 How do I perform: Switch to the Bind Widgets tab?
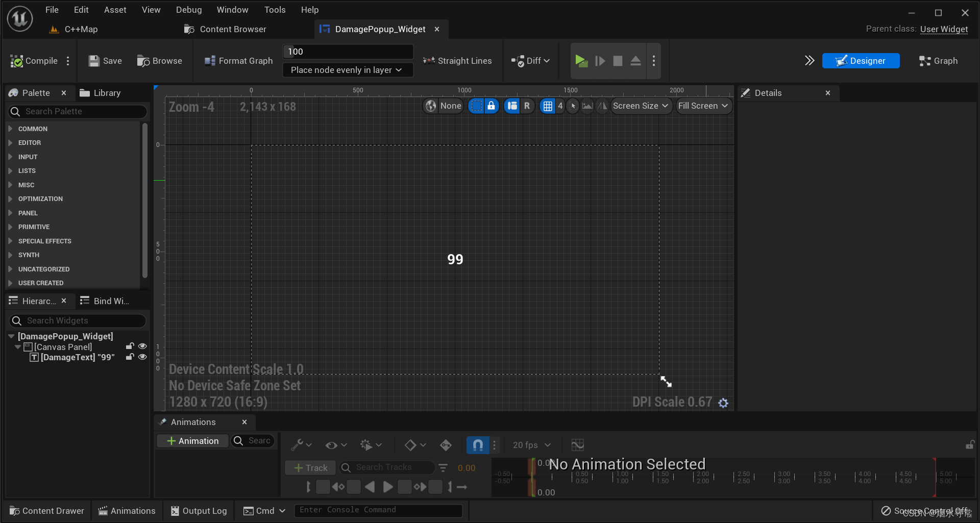pyautogui.click(x=106, y=301)
